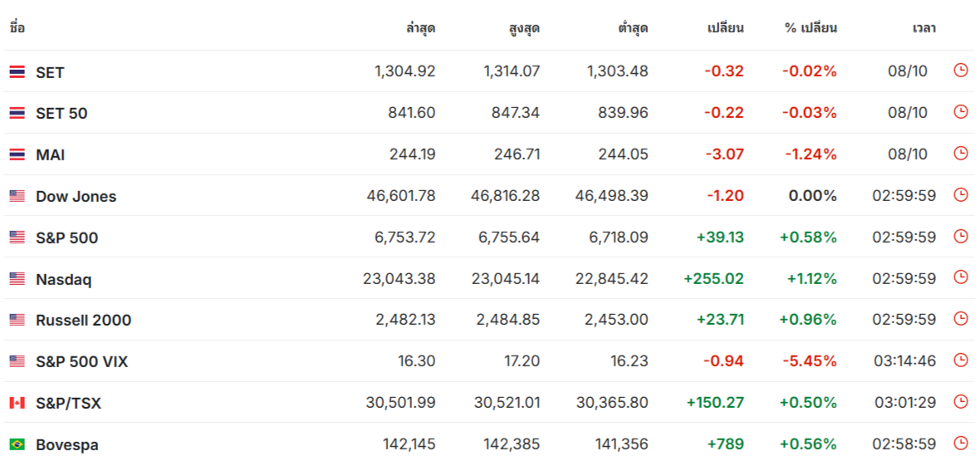Click the Brazil flag beside Bovespa
Screen dimensions: 980x461
pyautogui.click(x=17, y=444)
